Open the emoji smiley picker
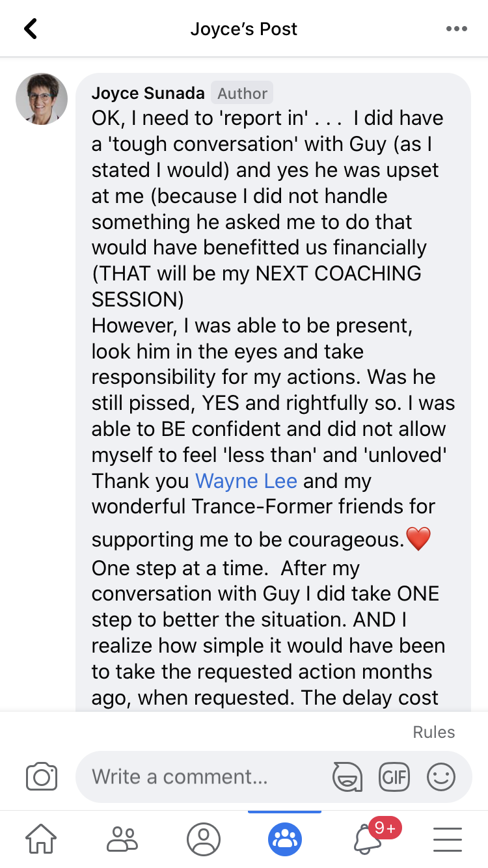Viewport: 488px width, 868px height. 441,776
